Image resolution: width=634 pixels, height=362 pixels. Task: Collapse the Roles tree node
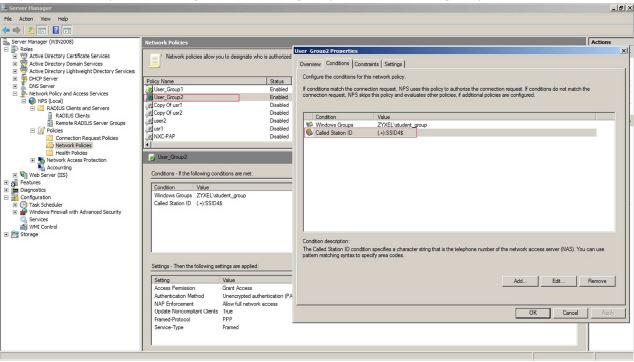[x=6, y=49]
